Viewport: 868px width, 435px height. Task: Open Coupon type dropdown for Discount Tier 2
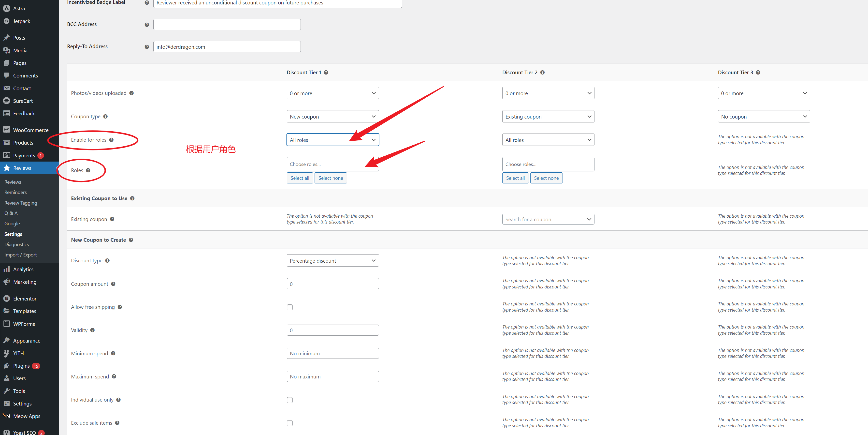[548, 117]
